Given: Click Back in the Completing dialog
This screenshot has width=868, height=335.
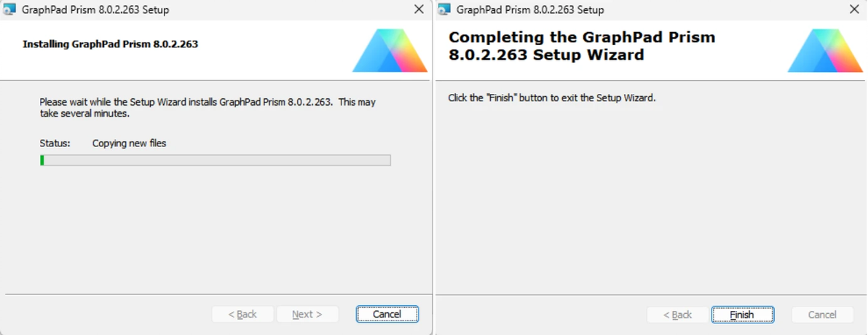Looking at the screenshot, I should pos(678,315).
